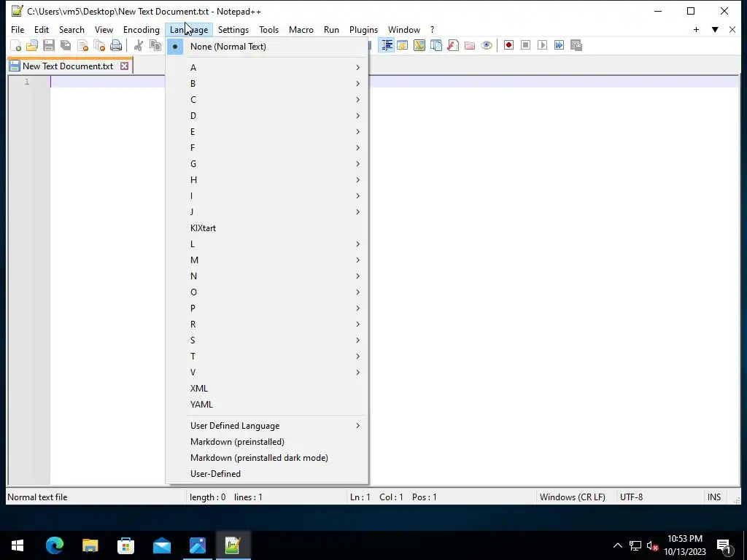Viewport: 747px width, 560px height.
Task: Choose the User-Defined menu entry
Action: (267, 474)
